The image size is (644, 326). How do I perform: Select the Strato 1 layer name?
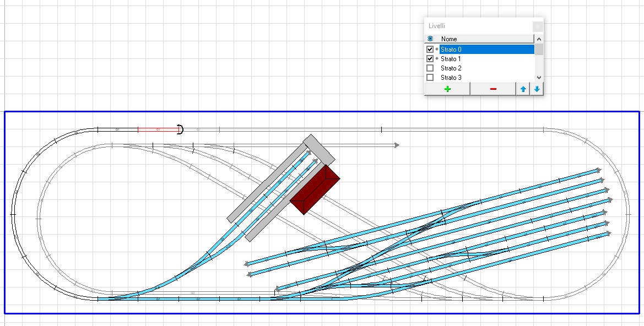(451, 59)
